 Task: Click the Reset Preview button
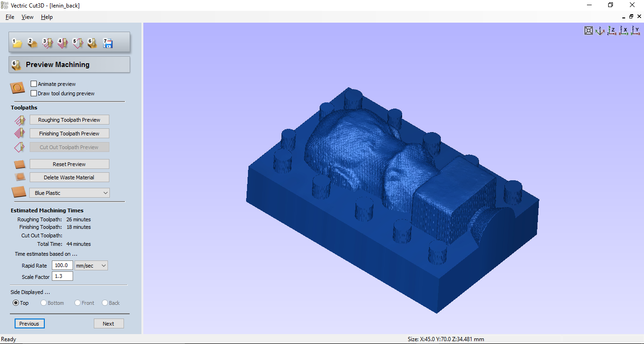(x=69, y=164)
